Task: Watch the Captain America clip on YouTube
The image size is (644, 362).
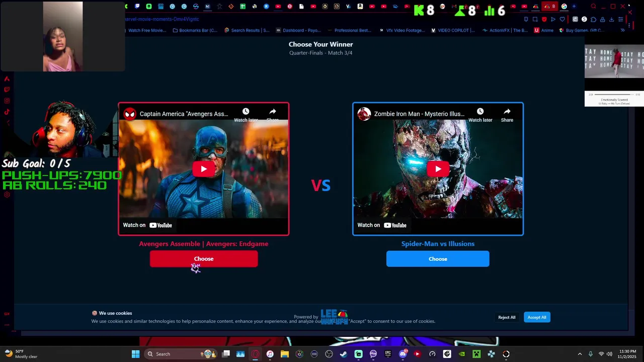Action: click(147, 225)
